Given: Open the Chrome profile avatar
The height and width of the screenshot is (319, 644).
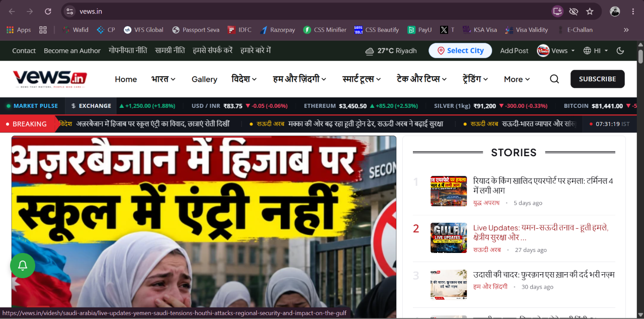Looking at the screenshot, I should pos(615,11).
